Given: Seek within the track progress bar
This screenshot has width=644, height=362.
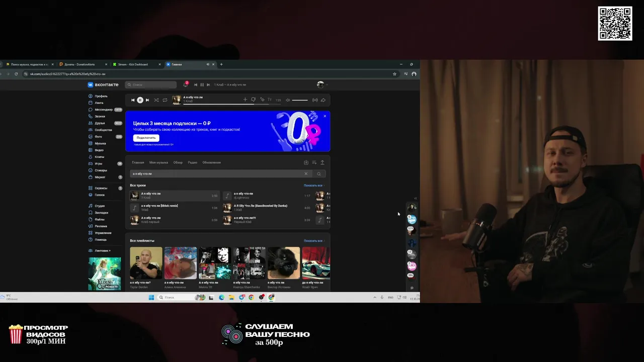Looking at the screenshot, I should pyautogui.click(x=232, y=103).
